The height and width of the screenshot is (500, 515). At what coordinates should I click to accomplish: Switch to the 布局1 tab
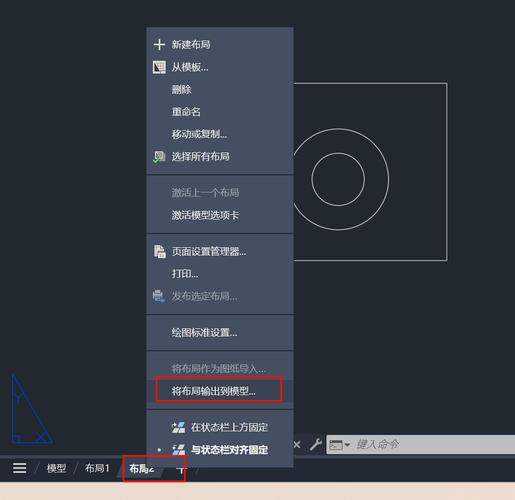tap(97, 468)
